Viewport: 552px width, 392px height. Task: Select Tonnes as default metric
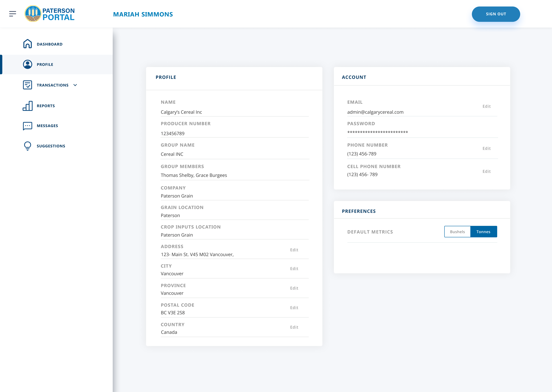click(483, 232)
